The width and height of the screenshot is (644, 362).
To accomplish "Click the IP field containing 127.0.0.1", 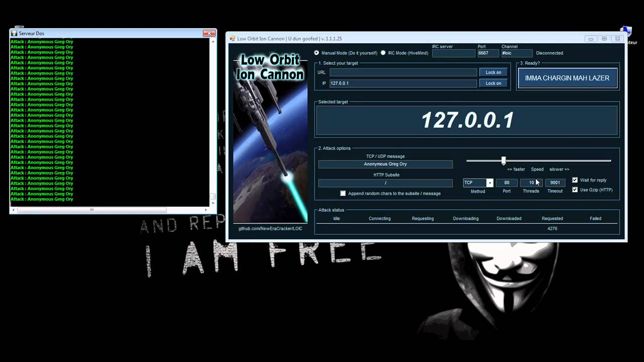I will 403,83.
